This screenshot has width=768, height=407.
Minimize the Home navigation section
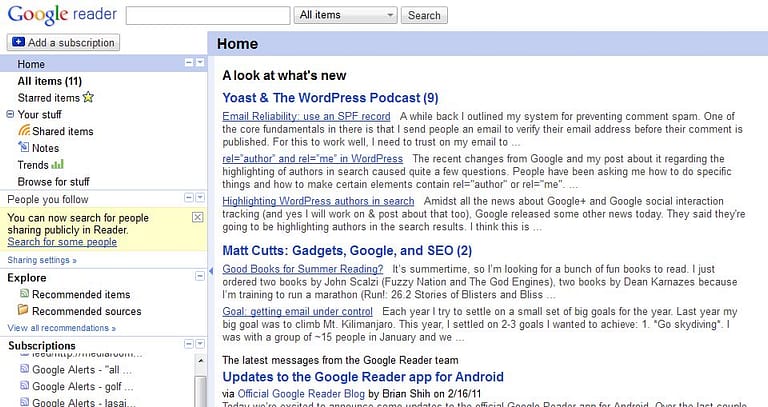tap(189, 63)
